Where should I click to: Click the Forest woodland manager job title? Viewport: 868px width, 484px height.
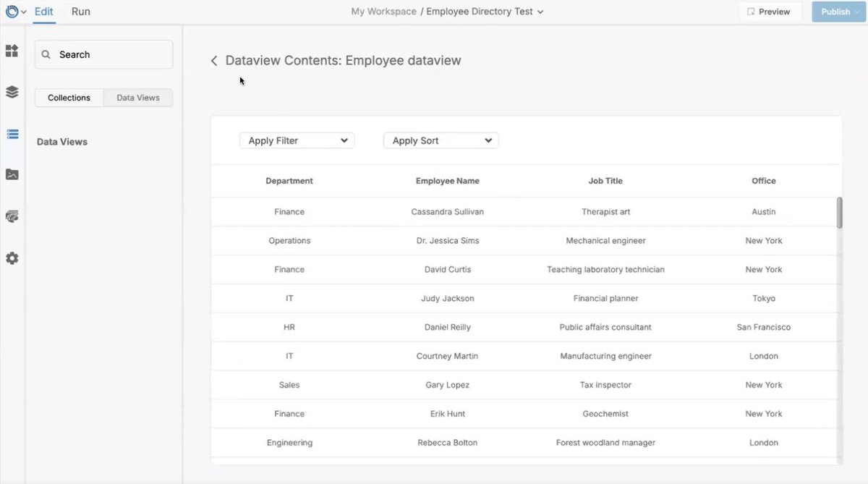605,443
